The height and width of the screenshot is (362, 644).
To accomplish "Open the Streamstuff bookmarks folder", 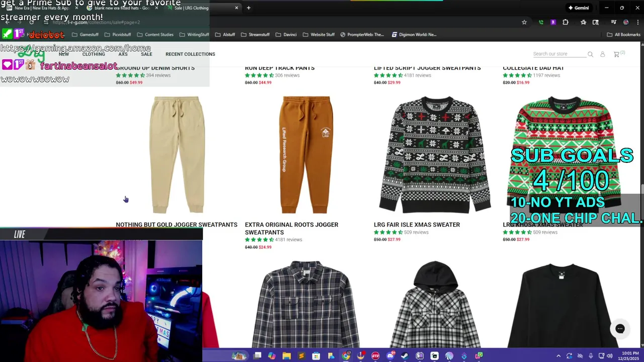I will [x=255, y=35].
